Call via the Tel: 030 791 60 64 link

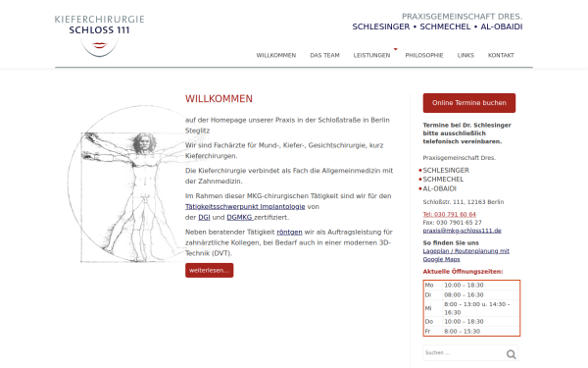coord(449,214)
